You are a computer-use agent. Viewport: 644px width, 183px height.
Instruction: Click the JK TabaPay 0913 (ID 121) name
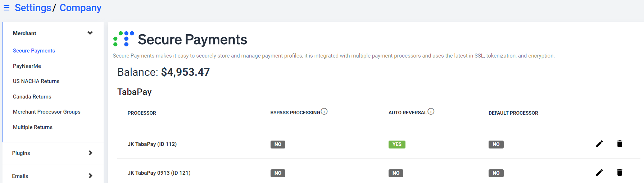coord(159,173)
